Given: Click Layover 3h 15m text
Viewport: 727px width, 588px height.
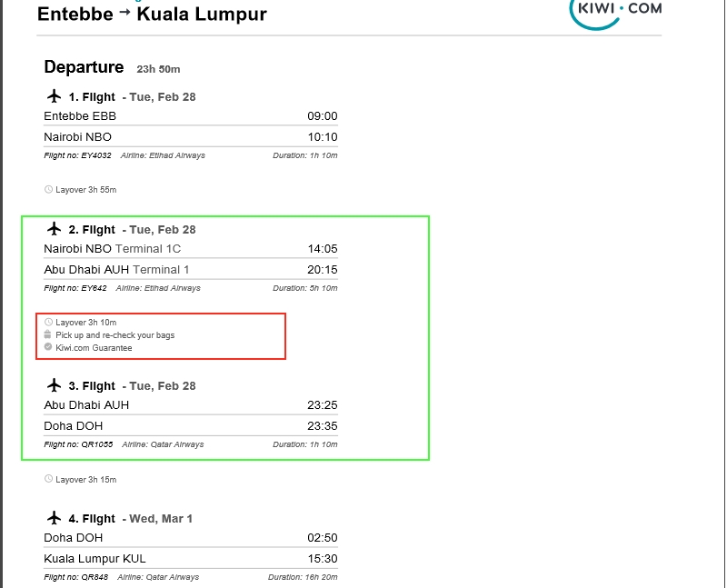Looking at the screenshot, I should tap(85, 480).
